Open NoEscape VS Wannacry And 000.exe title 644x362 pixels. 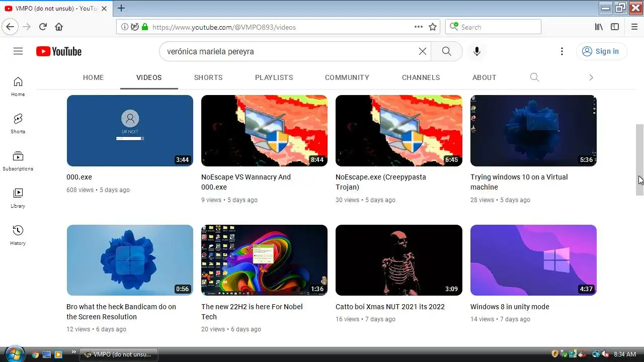click(246, 182)
